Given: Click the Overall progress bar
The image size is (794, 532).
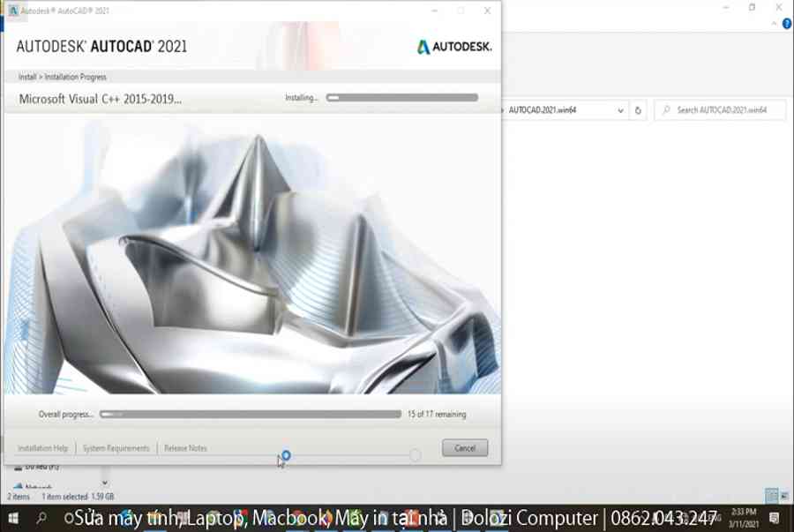Looking at the screenshot, I should (x=251, y=414).
